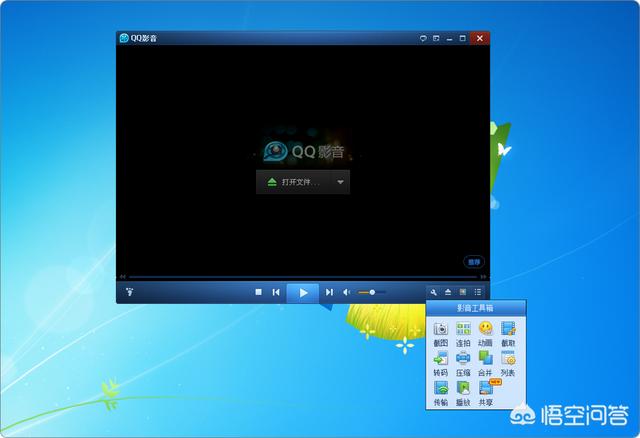The height and width of the screenshot is (438, 640).
Task: Open the 动画 GIF animation tool
Action: click(x=485, y=334)
